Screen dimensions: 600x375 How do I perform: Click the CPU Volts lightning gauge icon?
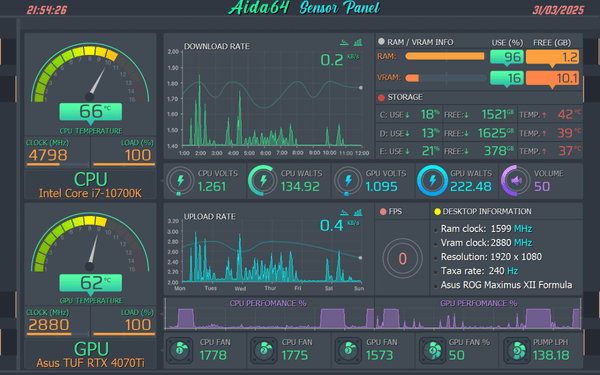coord(180,180)
